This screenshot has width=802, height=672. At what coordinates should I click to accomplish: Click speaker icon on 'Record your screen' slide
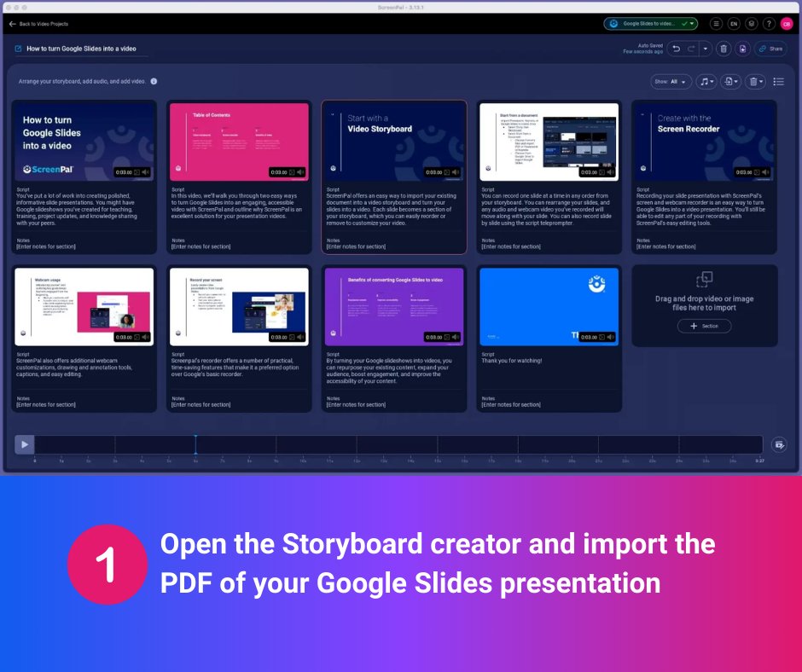click(300, 337)
